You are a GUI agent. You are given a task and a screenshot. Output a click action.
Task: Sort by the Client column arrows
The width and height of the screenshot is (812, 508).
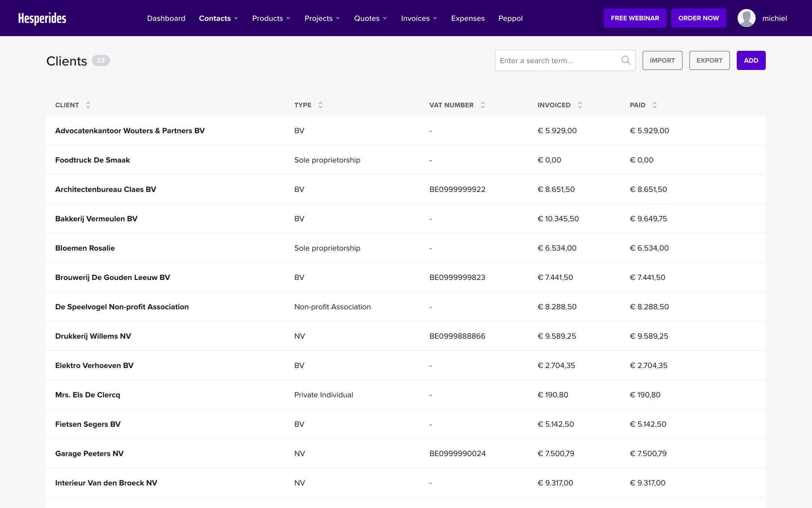[88, 105]
